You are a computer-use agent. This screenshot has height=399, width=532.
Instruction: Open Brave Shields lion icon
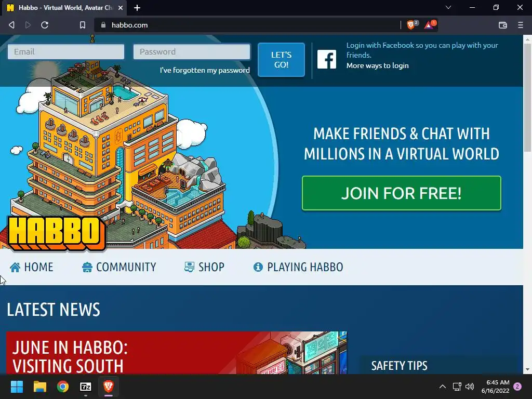(x=412, y=25)
